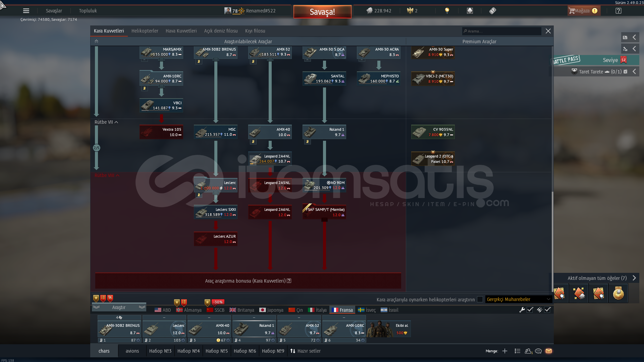Click the tech tree vertical scrollbar
This screenshot has height=362, width=644.
coord(552,241)
